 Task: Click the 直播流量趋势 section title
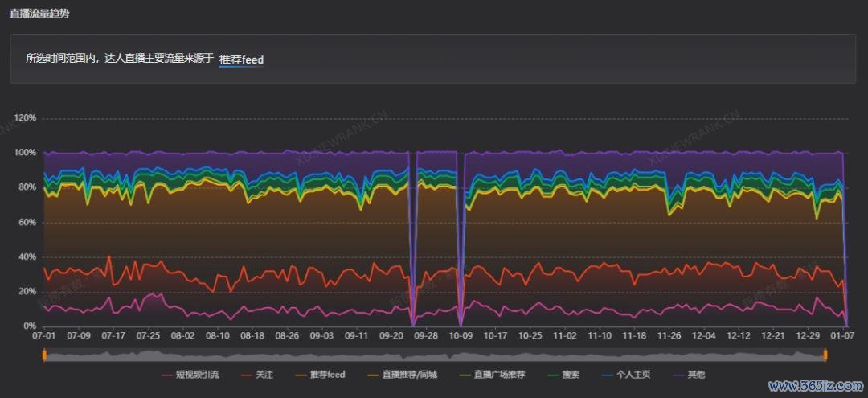39,14
